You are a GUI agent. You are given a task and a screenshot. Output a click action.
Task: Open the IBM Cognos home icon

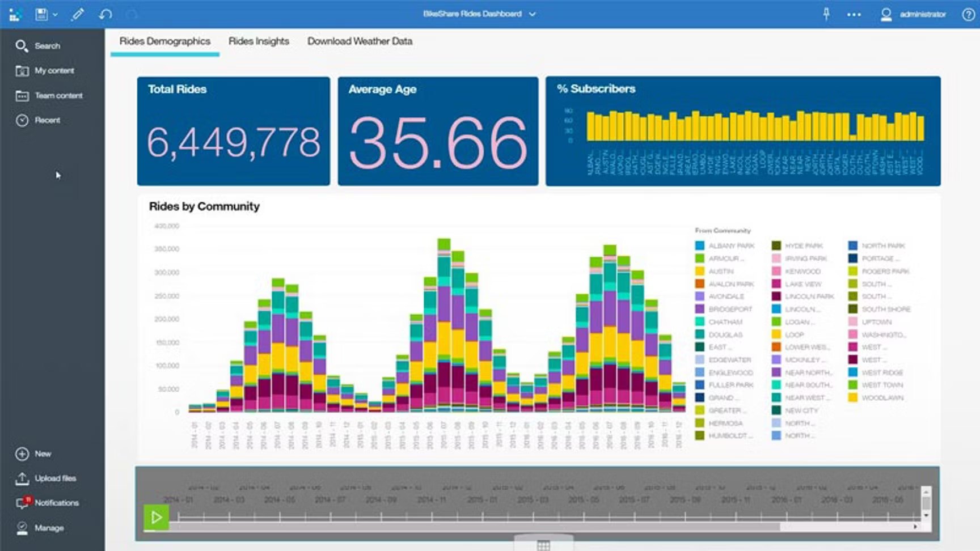[x=15, y=14]
